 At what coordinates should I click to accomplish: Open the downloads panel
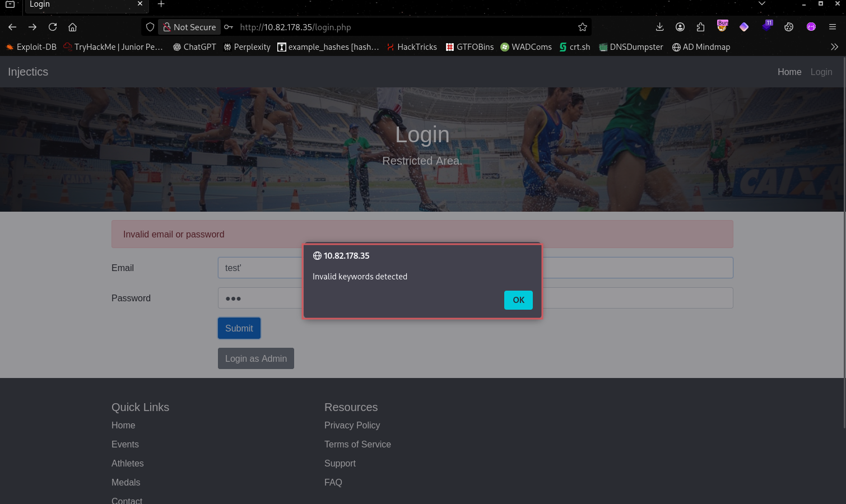tap(659, 27)
